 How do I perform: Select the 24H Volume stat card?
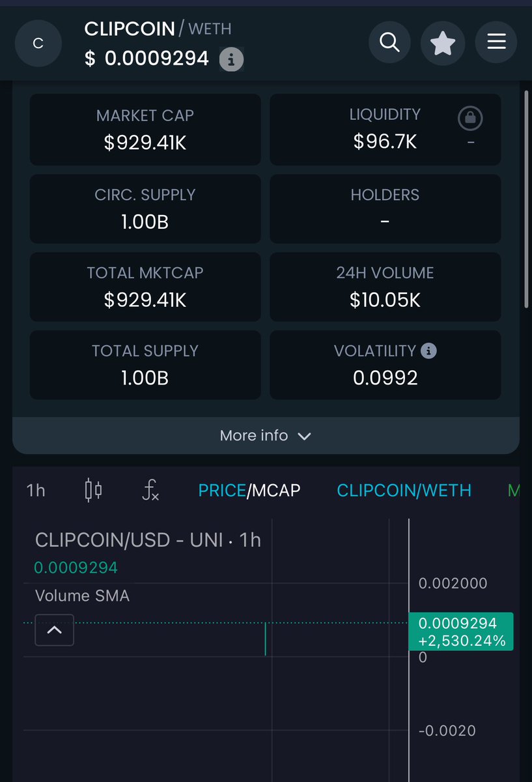point(385,287)
